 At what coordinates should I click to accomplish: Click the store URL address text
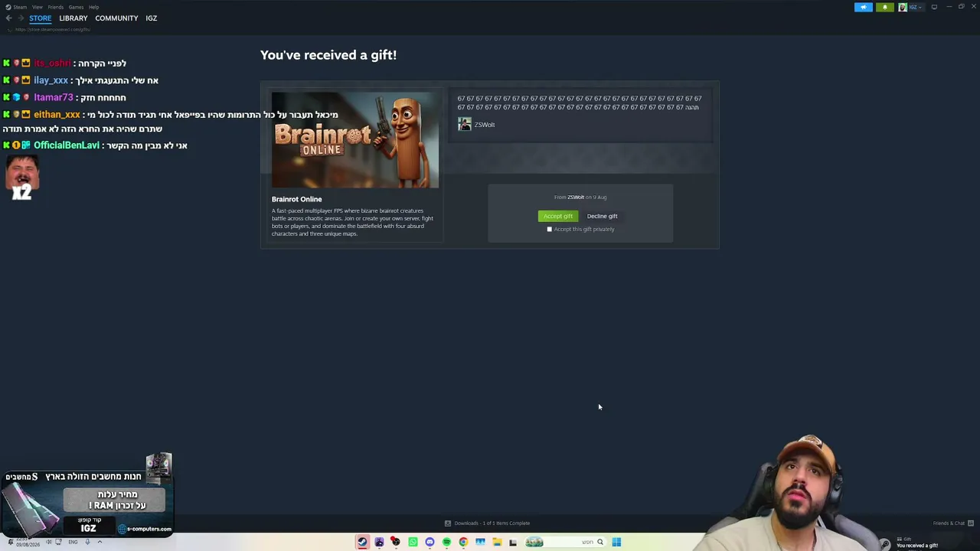point(53,29)
